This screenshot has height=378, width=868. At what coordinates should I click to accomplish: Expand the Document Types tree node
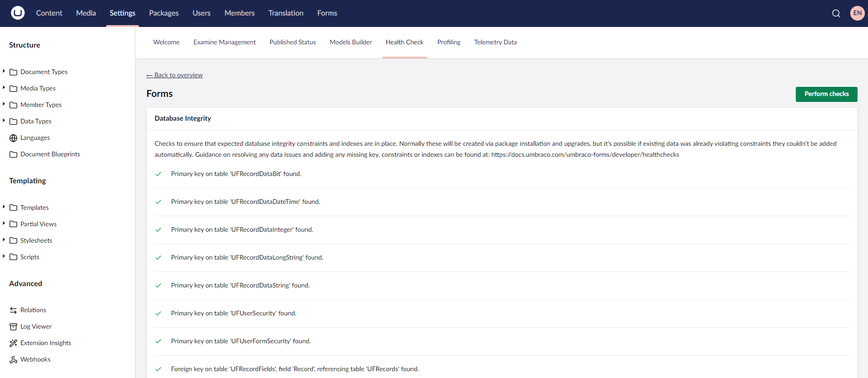point(4,71)
